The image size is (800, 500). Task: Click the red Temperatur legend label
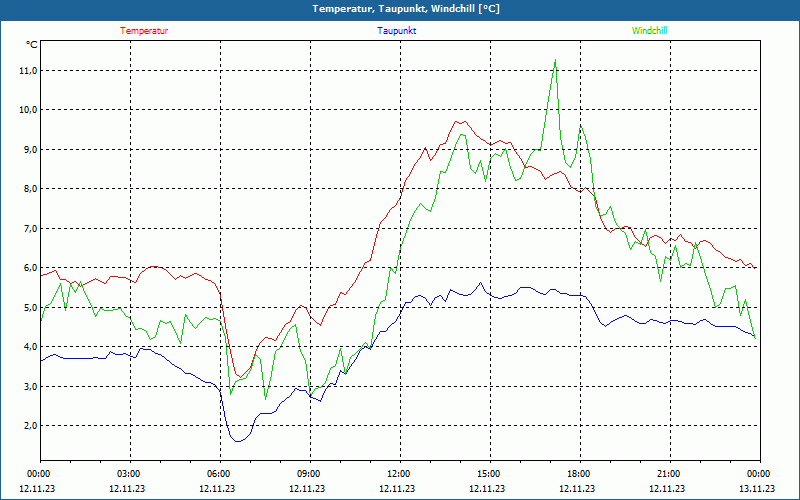144,31
